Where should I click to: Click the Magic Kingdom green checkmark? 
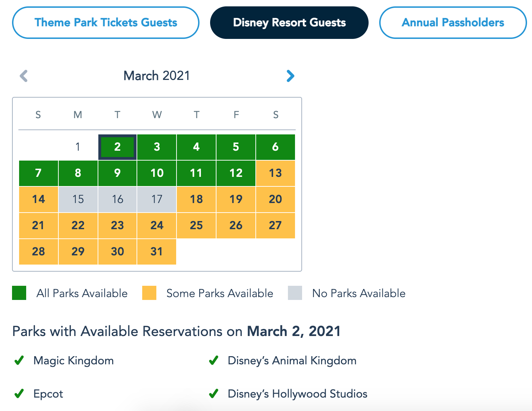point(19,360)
